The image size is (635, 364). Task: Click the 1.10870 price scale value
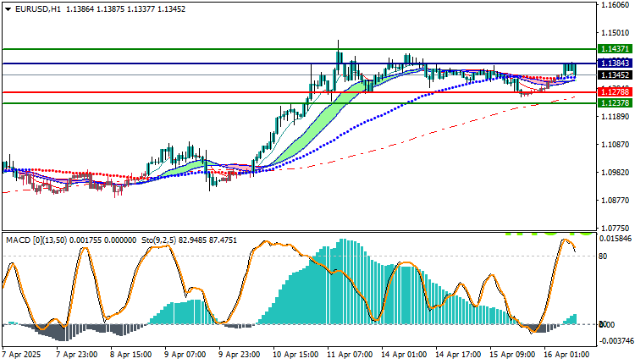[616, 145]
